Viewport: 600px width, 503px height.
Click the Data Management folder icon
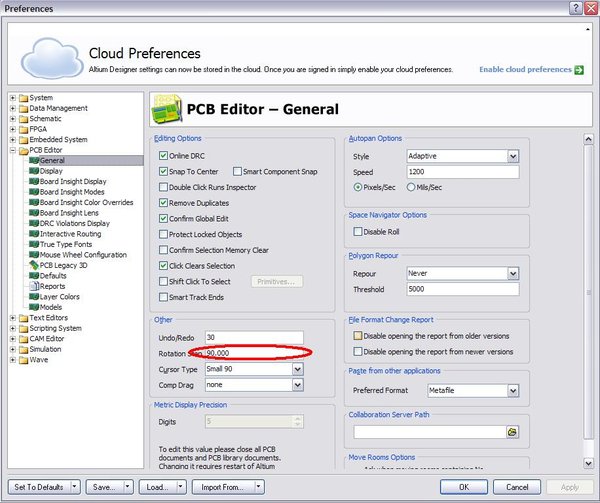pyautogui.click(x=24, y=108)
